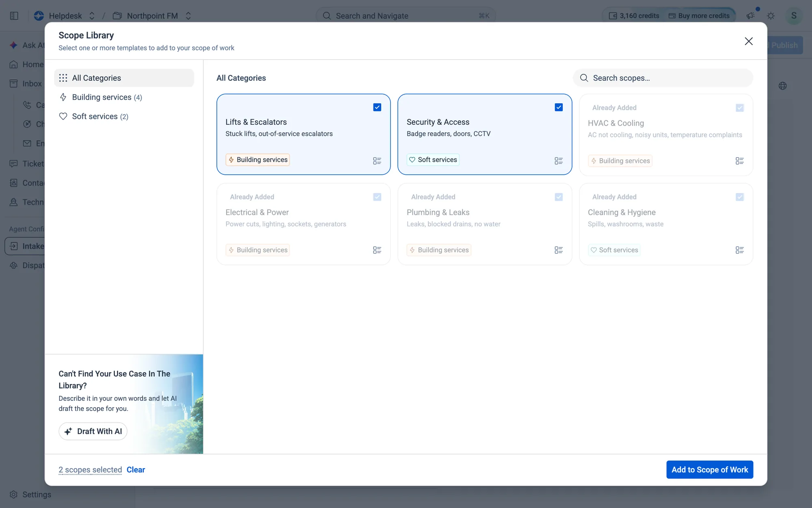The height and width of the screenshot is (508, 812).
Task: Click the globe icon behind dialog
Action: [x=783, y=86]
